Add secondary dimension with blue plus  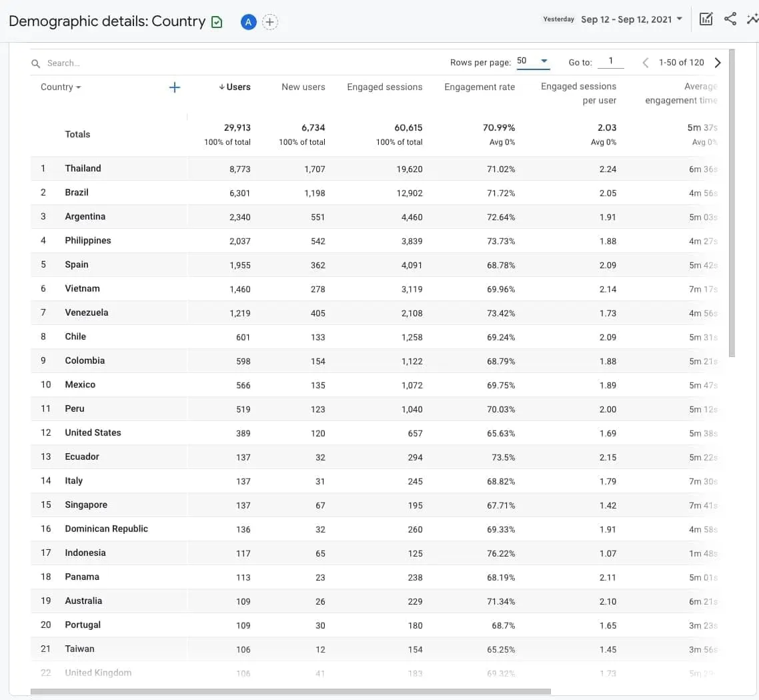tap(174, 87)
